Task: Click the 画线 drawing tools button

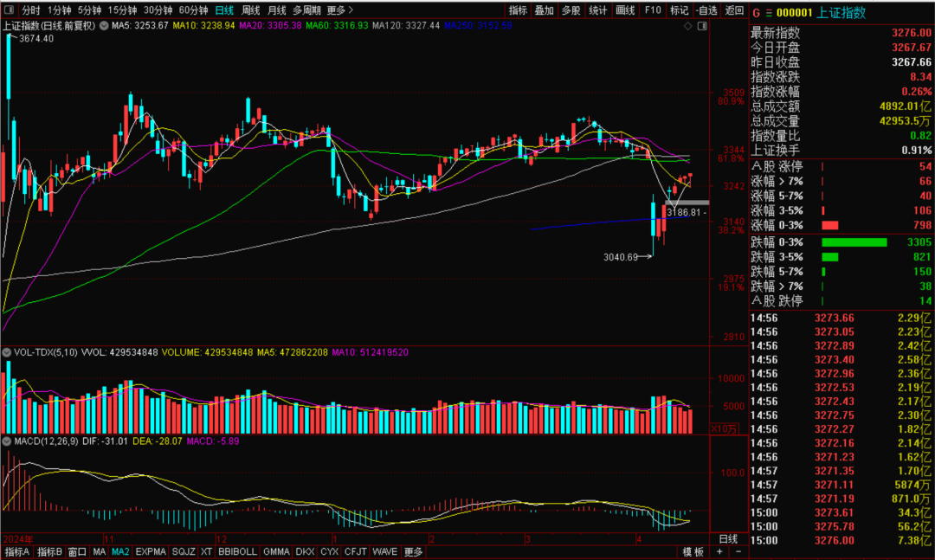Action: click(624, 10)
